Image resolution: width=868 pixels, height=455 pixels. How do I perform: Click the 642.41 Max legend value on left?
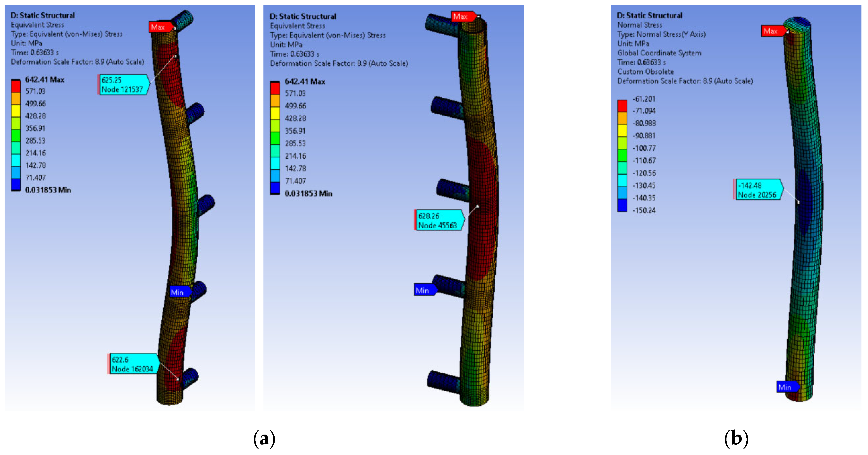tap(44, 79)
